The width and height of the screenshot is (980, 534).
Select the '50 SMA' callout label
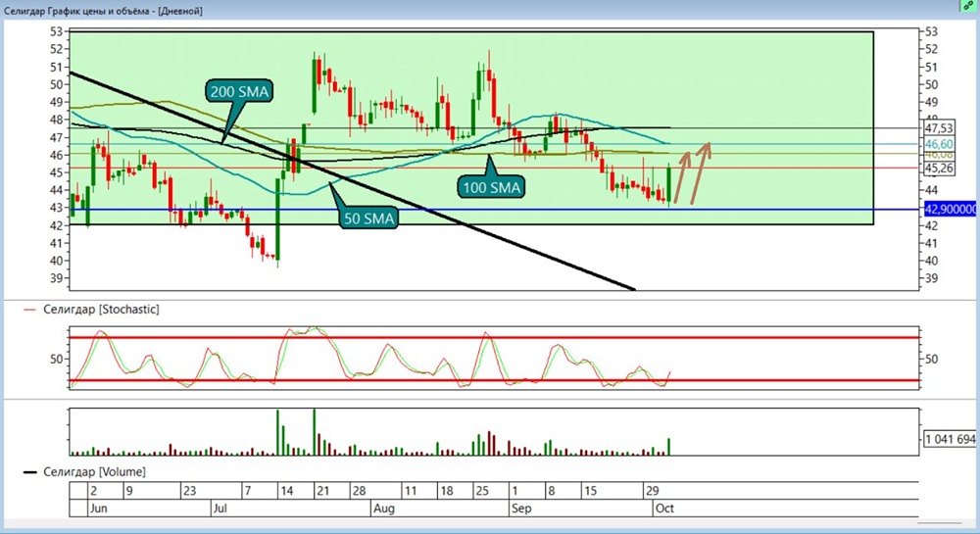tap(368, 218)
